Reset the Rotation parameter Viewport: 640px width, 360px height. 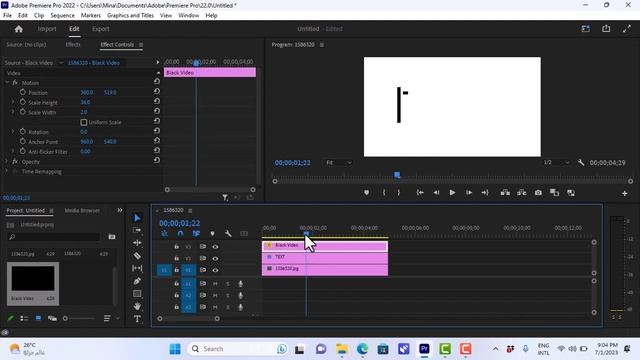point(157,131)
